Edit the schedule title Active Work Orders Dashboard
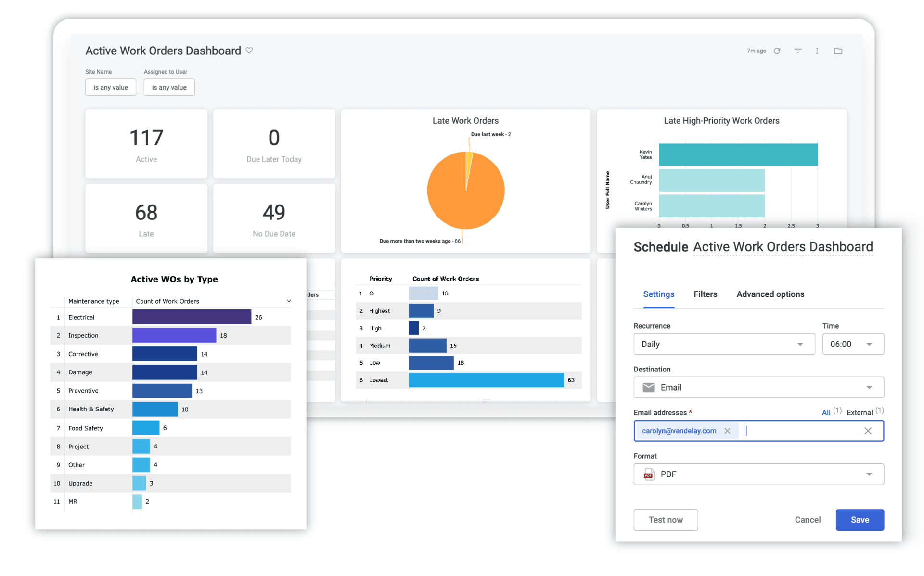The image size is (924, 576). pyautogui.click(x=783, y=247)
